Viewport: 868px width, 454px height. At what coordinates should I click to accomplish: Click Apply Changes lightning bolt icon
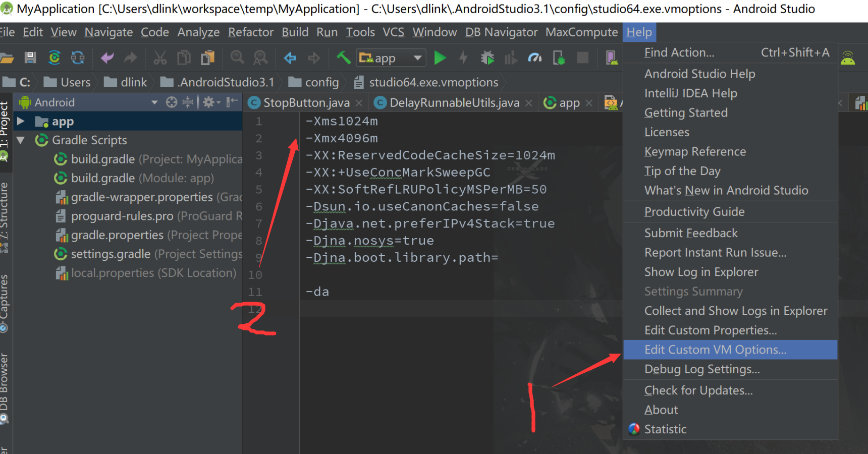coord(463,58)
